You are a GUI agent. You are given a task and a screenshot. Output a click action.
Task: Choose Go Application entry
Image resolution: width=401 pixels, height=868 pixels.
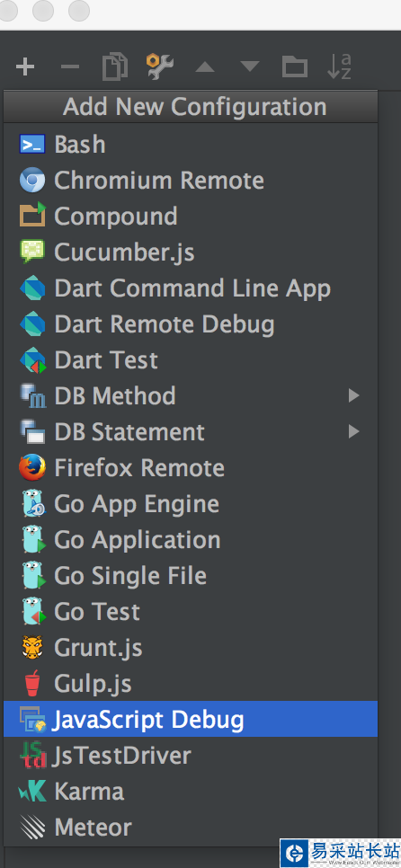point(191,540)
